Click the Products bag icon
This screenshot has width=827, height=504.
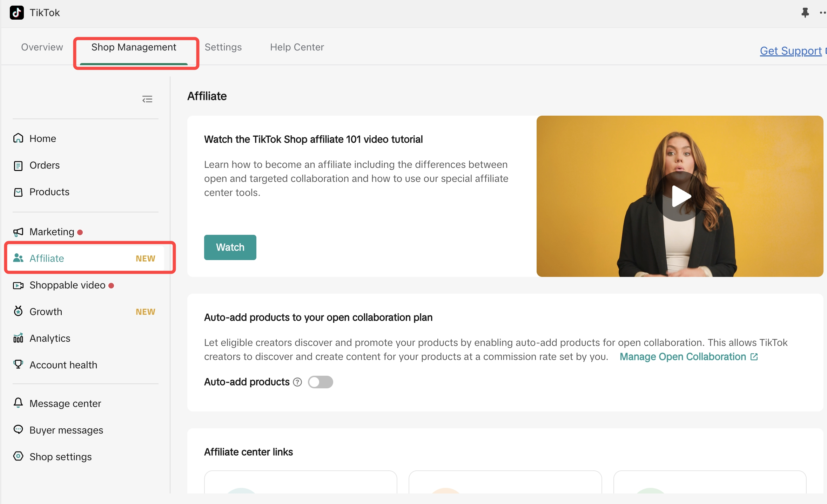(x=18, y=192)
